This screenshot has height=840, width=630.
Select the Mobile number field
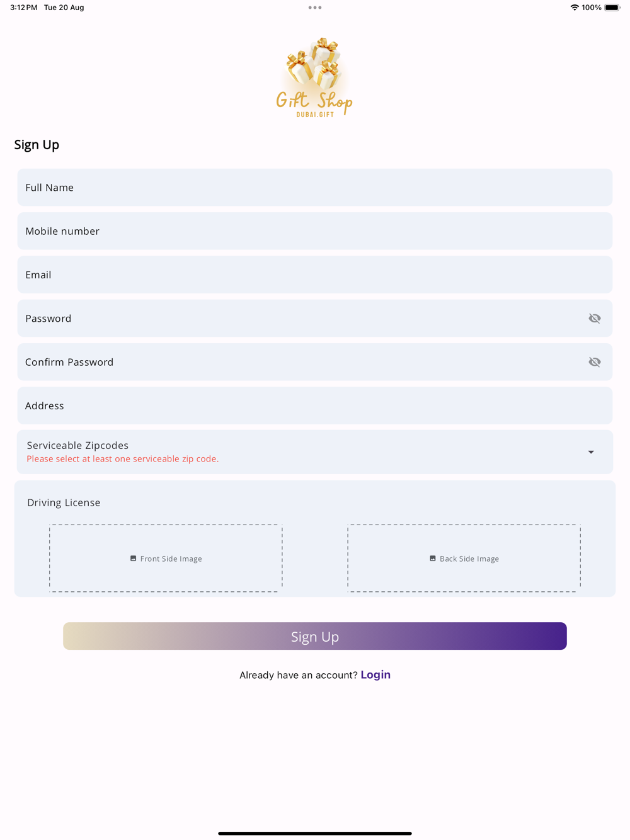pyautogui.click(x=315, y=231)
